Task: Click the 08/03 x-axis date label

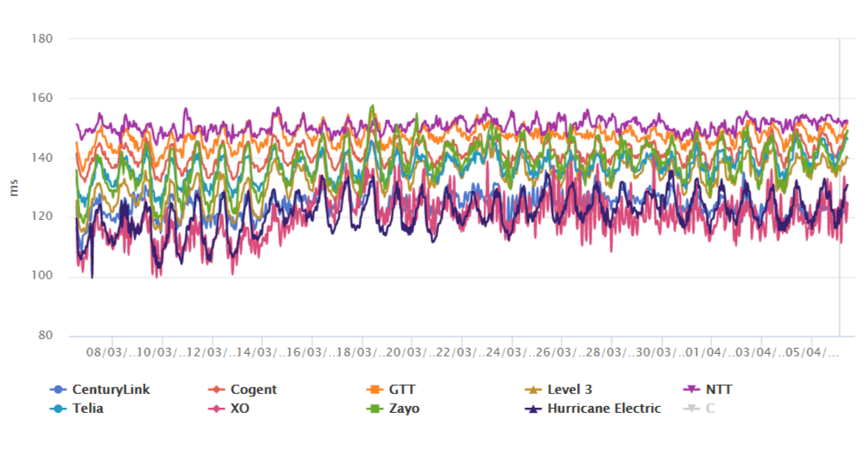Action: [x=110, y=352]
